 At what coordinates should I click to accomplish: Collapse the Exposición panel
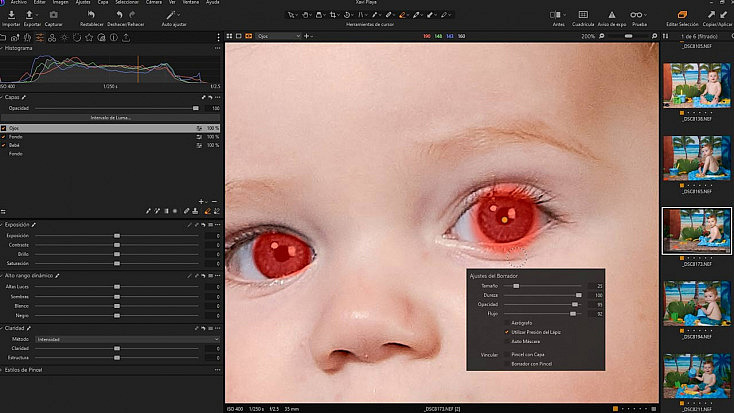pyautogui.click(x=2, y=225)
